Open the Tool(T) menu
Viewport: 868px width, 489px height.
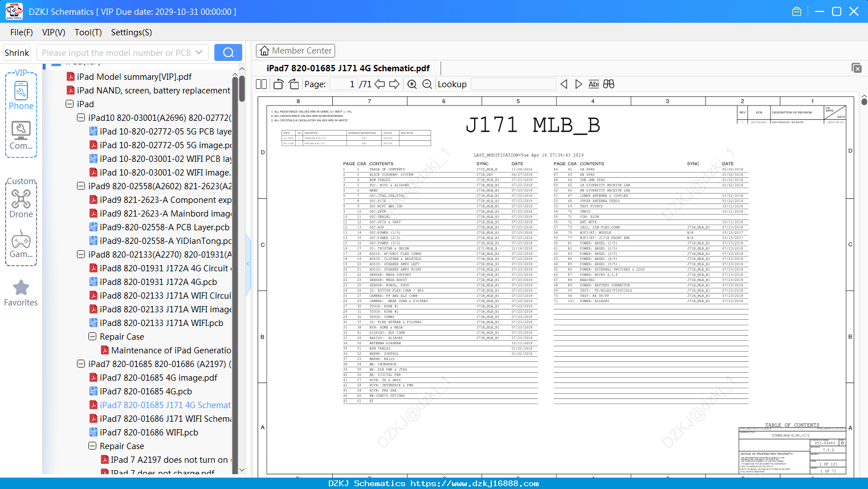[88, 32]
